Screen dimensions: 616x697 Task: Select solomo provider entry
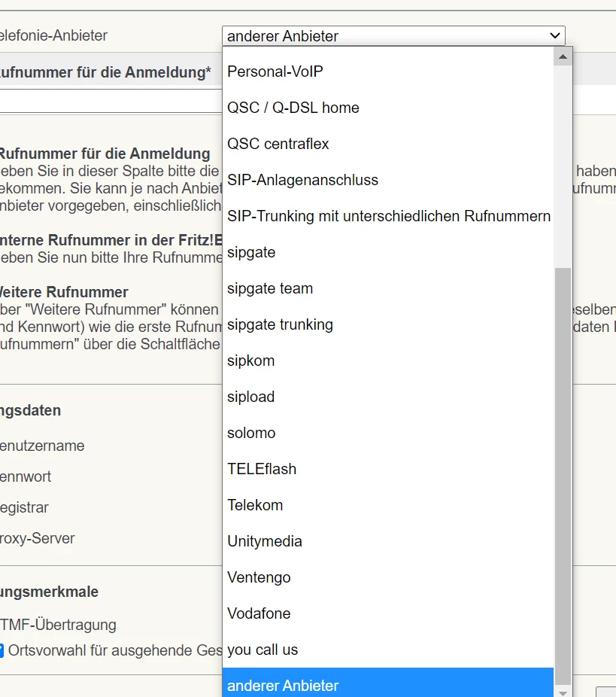pos(388,433)
